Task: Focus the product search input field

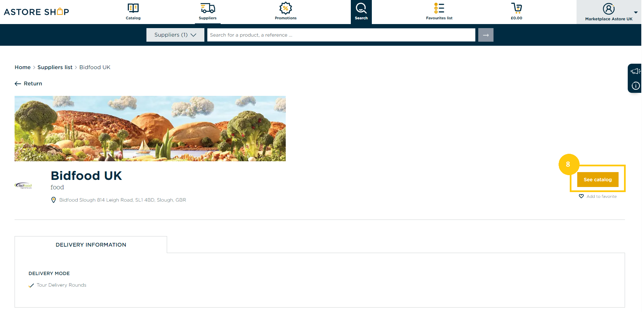Action: (x=341, y=35)
